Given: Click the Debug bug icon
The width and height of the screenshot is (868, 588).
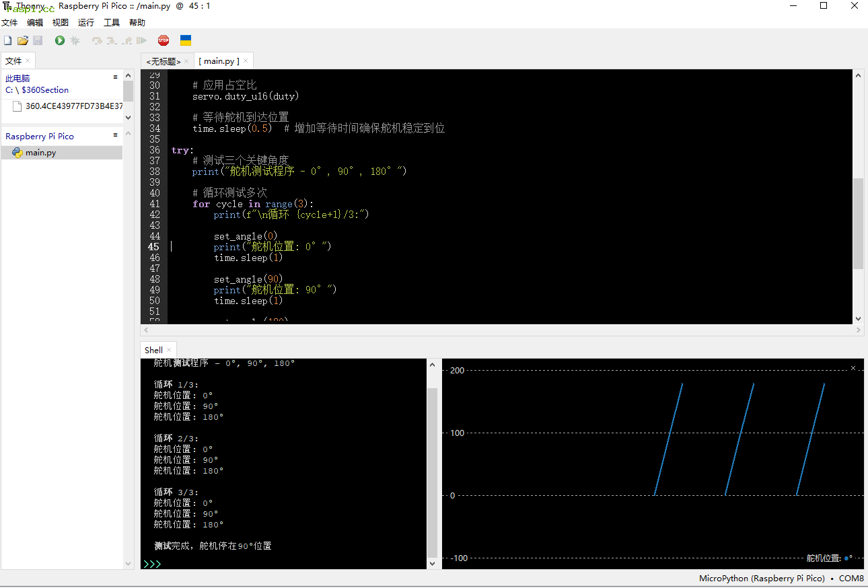Looking at the screenshot, I should pos(75,41).
